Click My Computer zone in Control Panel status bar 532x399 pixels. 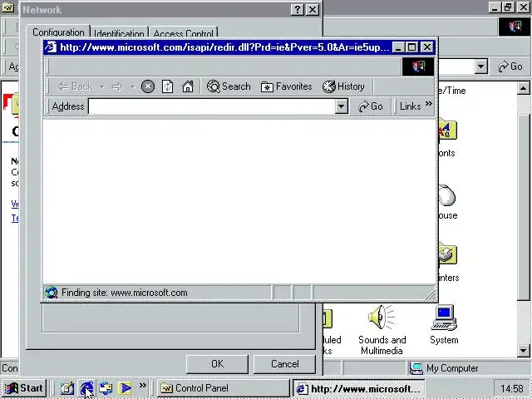[x=444, y=368]
